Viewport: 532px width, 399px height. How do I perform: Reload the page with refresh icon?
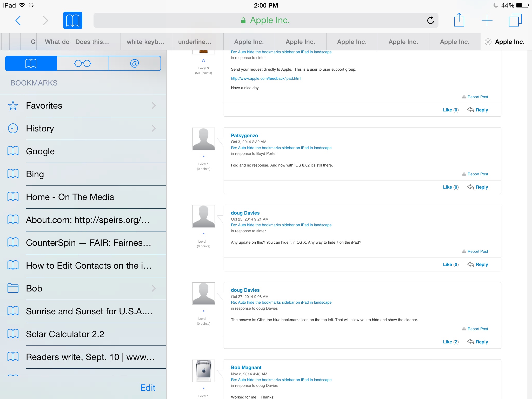[x=430, y=20]
